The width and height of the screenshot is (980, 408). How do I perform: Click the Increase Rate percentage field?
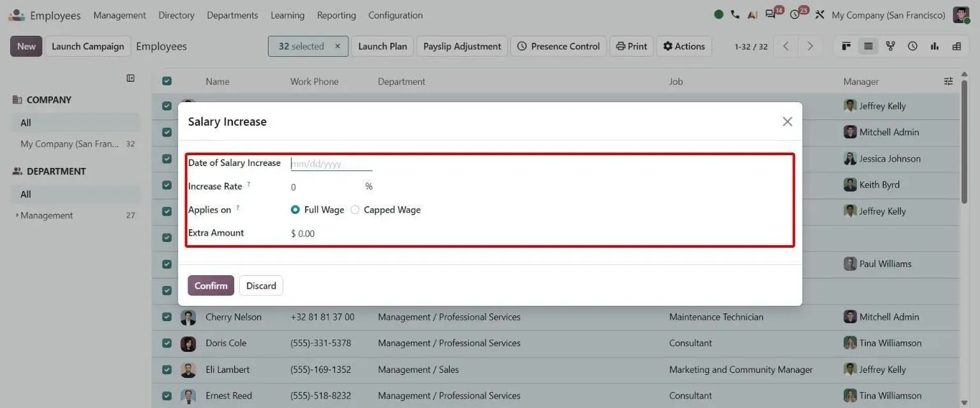tap(325, 186)
